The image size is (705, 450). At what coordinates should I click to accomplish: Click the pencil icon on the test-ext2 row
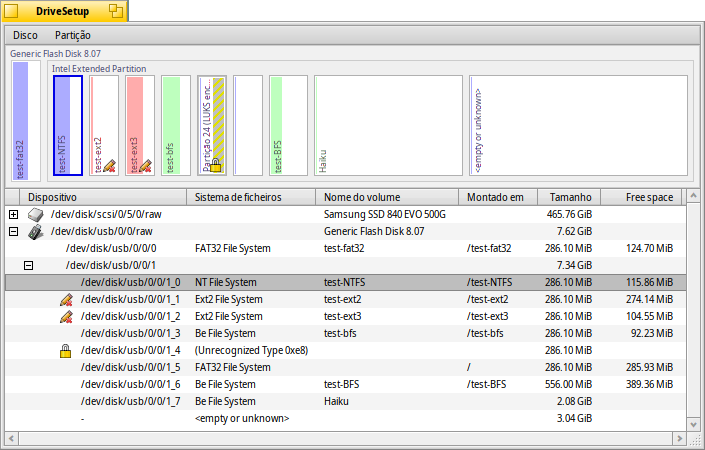point(66,299)
